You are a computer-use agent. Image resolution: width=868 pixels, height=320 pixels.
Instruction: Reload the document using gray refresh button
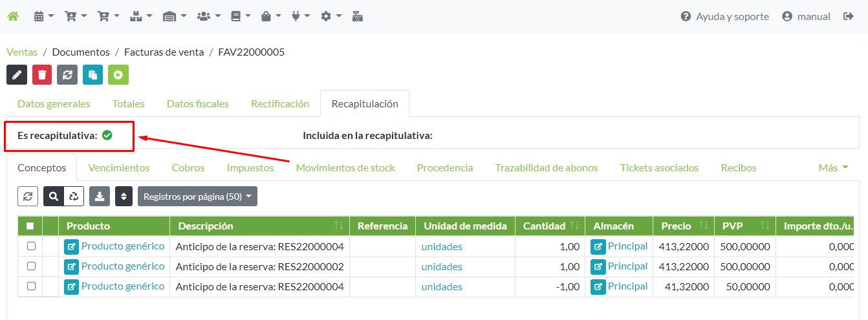click(67, 74)
